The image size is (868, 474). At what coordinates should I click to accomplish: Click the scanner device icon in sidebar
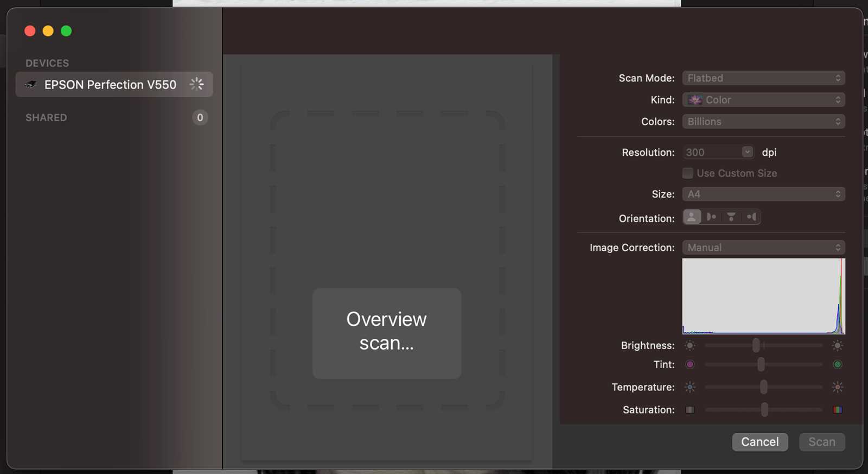click(x=31, y=85)
